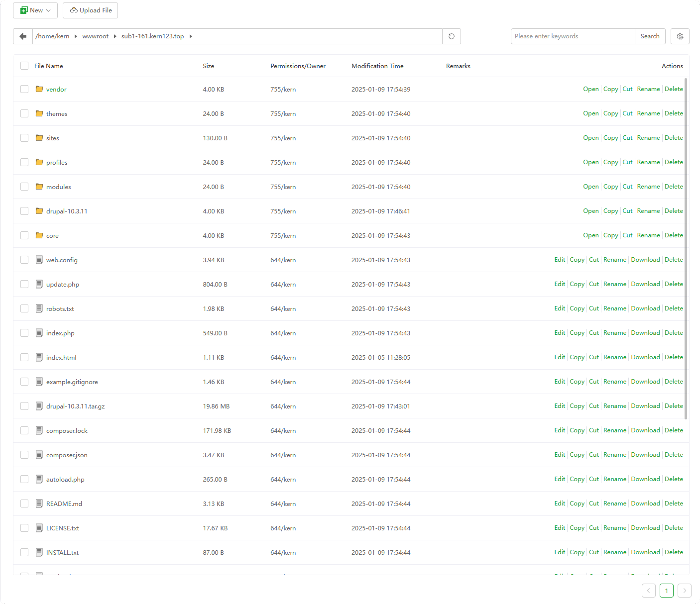Click the index.php file icon

click(x=39, y=333)
